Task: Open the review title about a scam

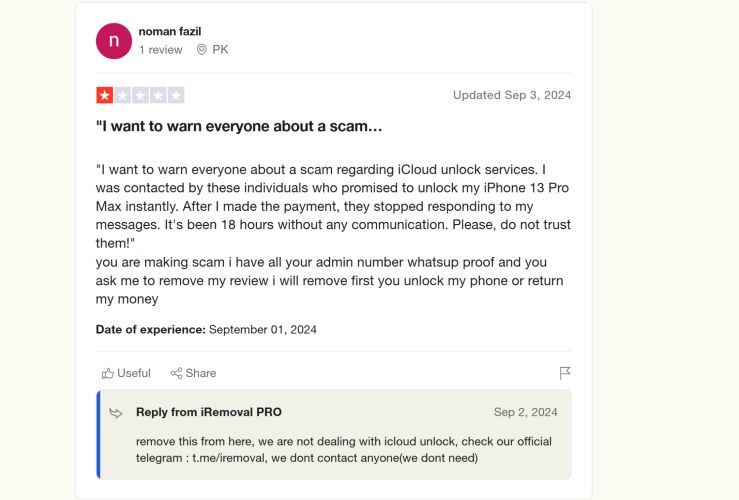Action: click(239, 127)
